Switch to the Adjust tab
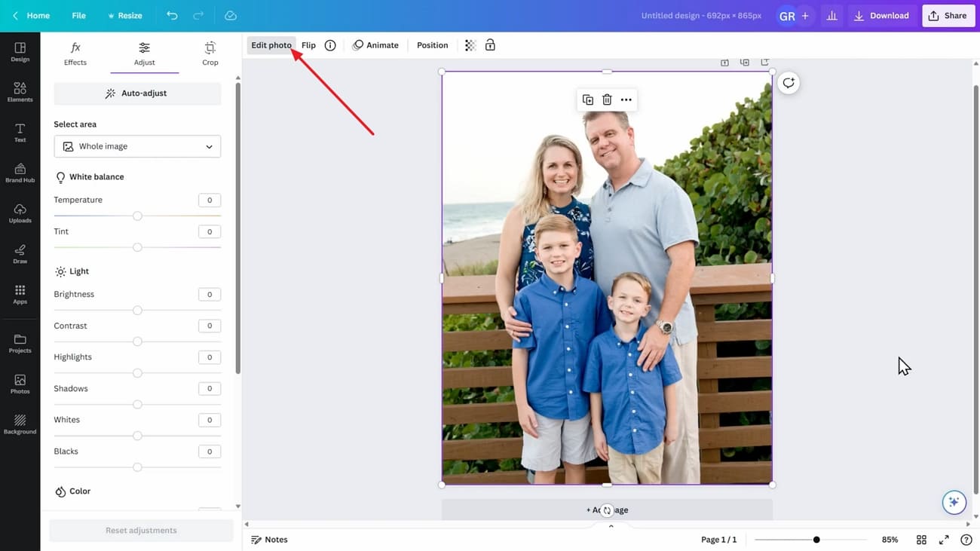 144,54
